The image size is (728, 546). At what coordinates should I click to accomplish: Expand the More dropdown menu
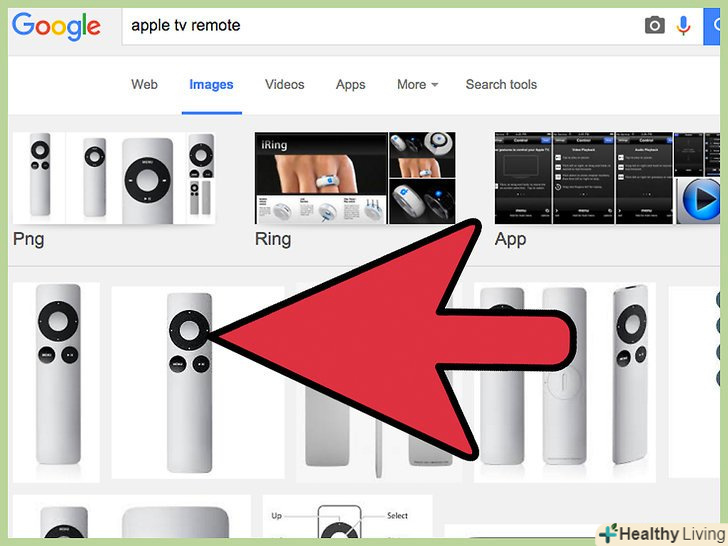[x=417, y=84]
